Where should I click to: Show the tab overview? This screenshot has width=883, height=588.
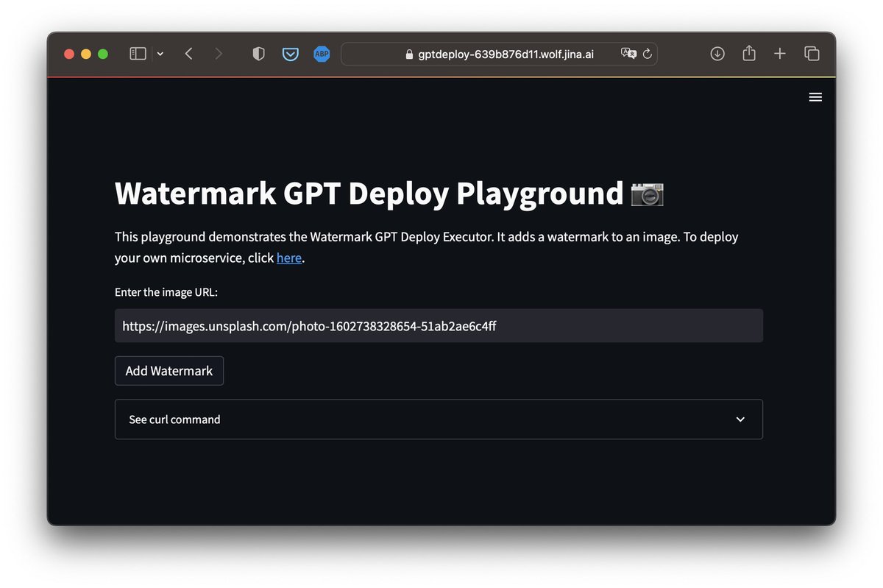[x=812, y=53]
